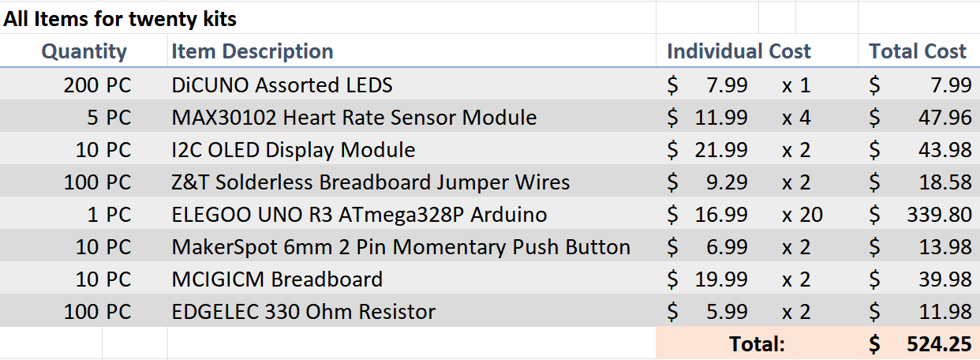Click the EDGELEC 330 Ohm Resistor cell

coord(304,312)
